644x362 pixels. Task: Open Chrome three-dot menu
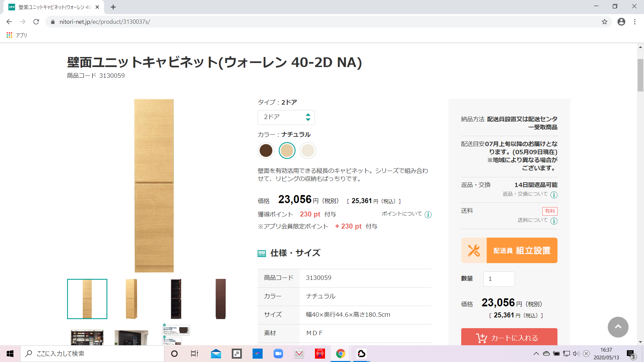coord(635,22)
